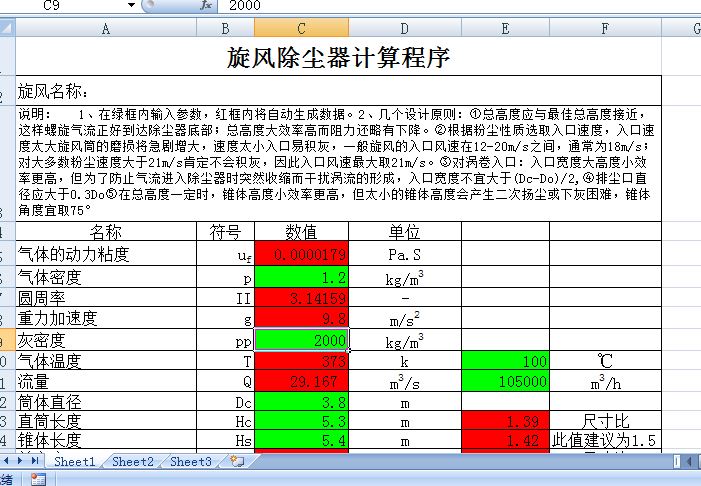Click the 锥体长度 label cell
The width and height of the screenshot is (701, 486).
coord(106,440)
